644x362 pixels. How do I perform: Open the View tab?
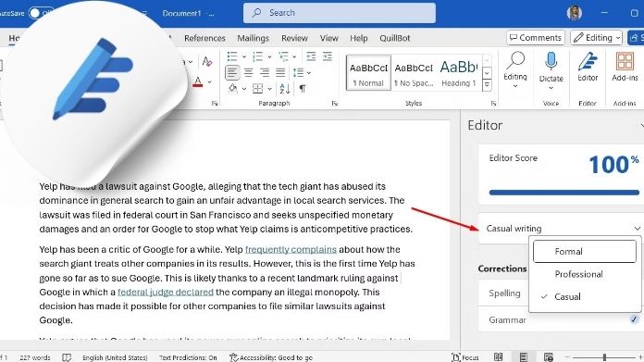pos(329,38)
